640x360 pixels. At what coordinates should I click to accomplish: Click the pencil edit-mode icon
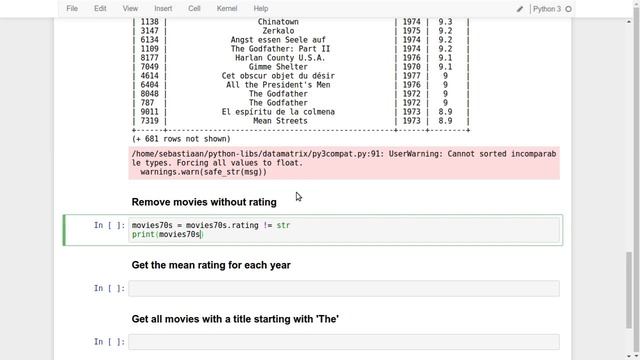[520, 9]
